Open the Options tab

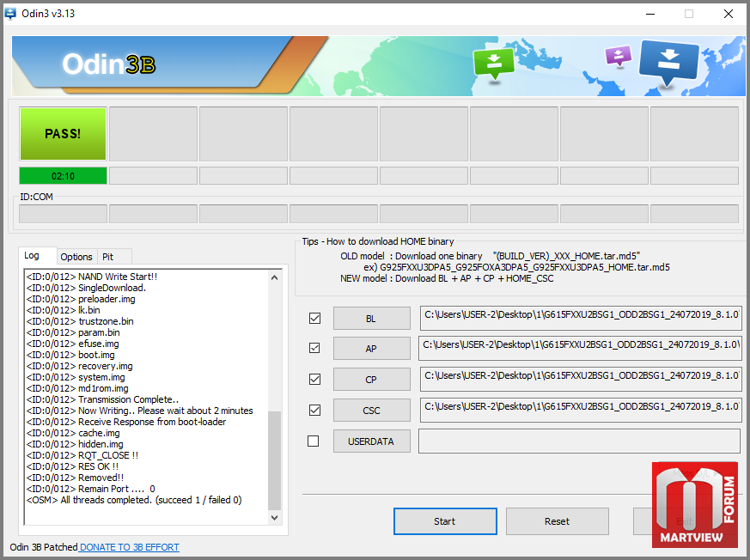click(76, 257)
